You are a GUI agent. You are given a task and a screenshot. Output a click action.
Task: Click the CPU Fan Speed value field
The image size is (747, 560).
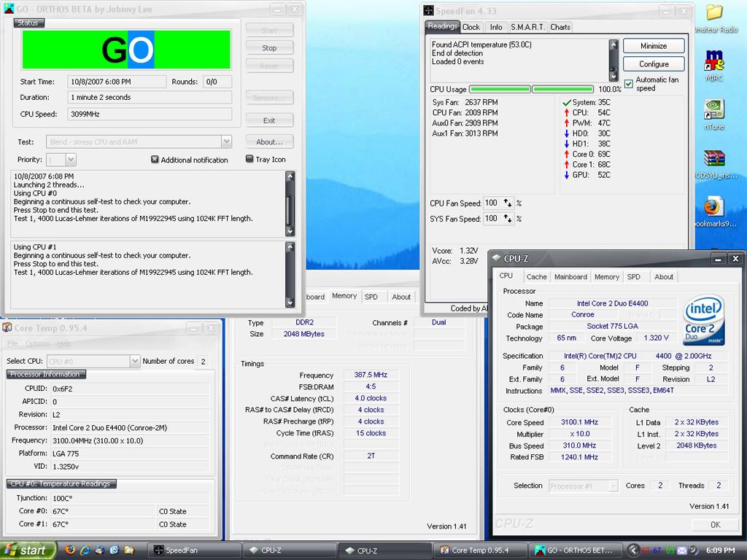pos(492,203)
